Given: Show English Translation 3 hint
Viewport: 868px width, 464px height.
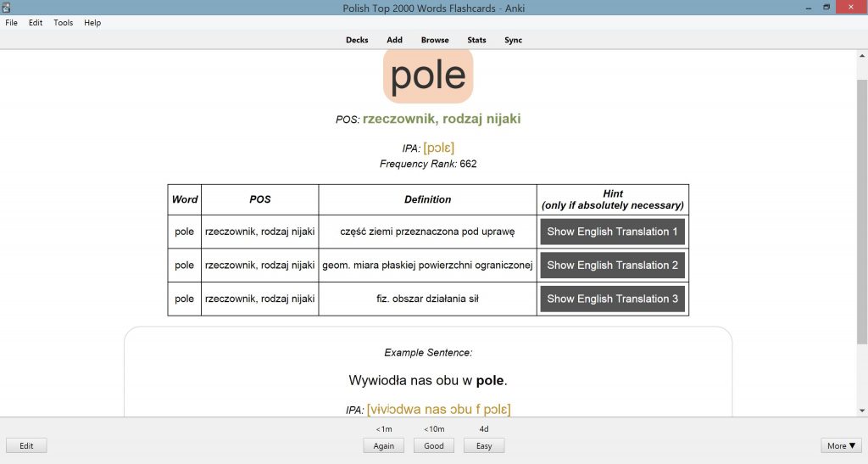Looking at the screenshot, I should click(612, 299).
